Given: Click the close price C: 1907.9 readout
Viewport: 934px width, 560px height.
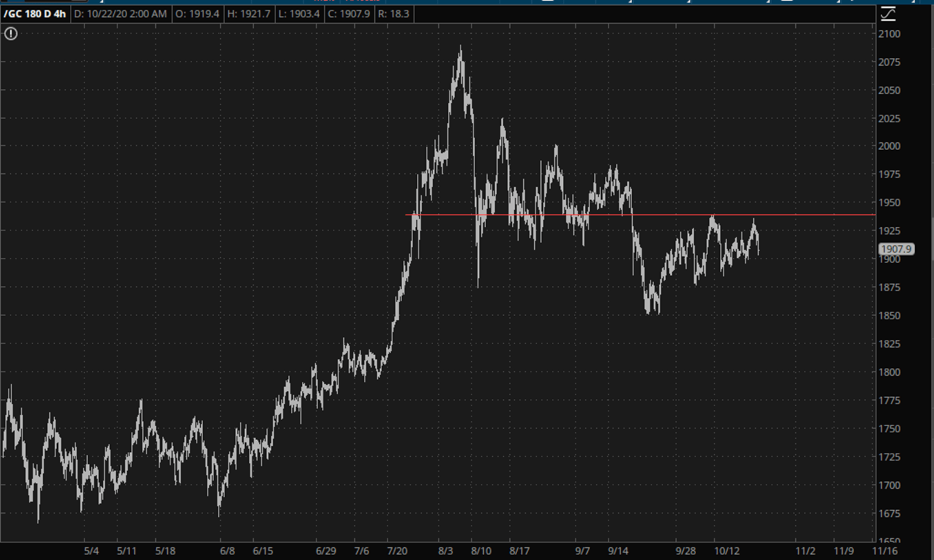Looking at the screenshot, I should tap(349, 13).
